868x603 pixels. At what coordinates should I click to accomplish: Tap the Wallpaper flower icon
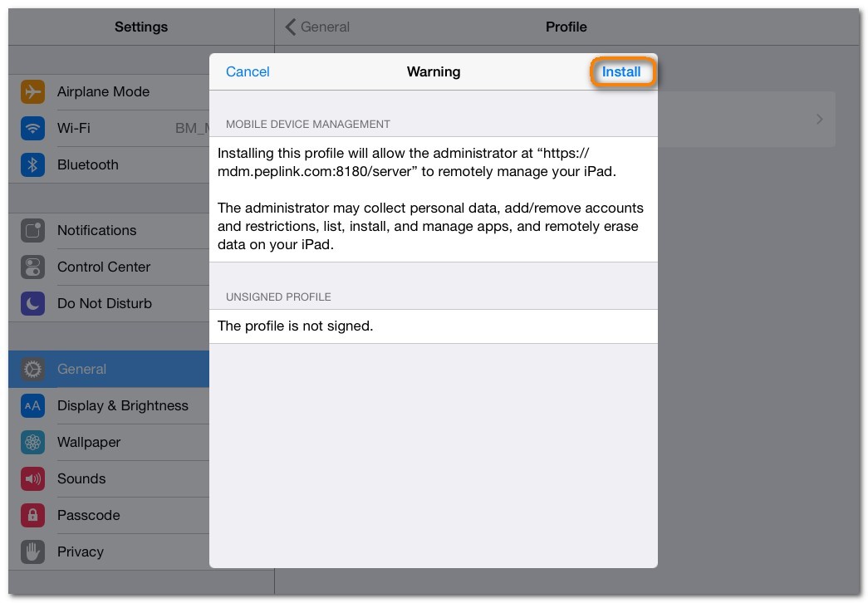click(x=32, y=443)
